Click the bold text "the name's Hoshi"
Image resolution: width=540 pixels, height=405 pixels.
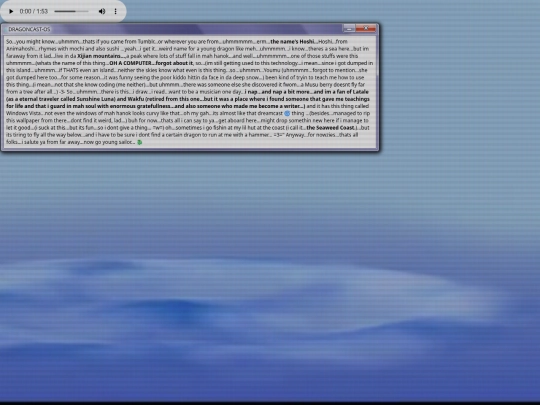(x=292, y=42)
